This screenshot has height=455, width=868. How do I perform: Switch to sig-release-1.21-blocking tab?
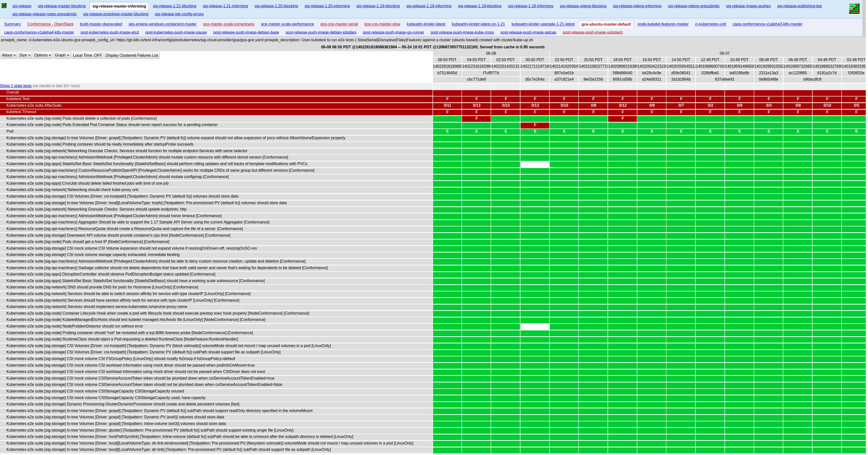tap(175, 6)
